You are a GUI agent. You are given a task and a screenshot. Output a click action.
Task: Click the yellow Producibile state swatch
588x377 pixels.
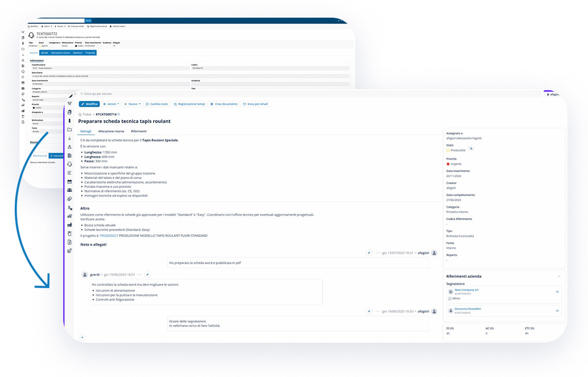click(448, 150)
